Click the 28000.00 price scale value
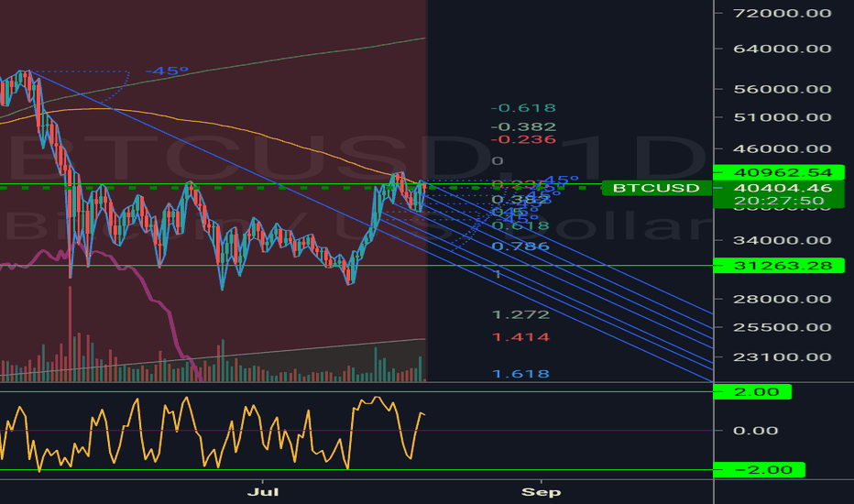 [x=783, y=299]
